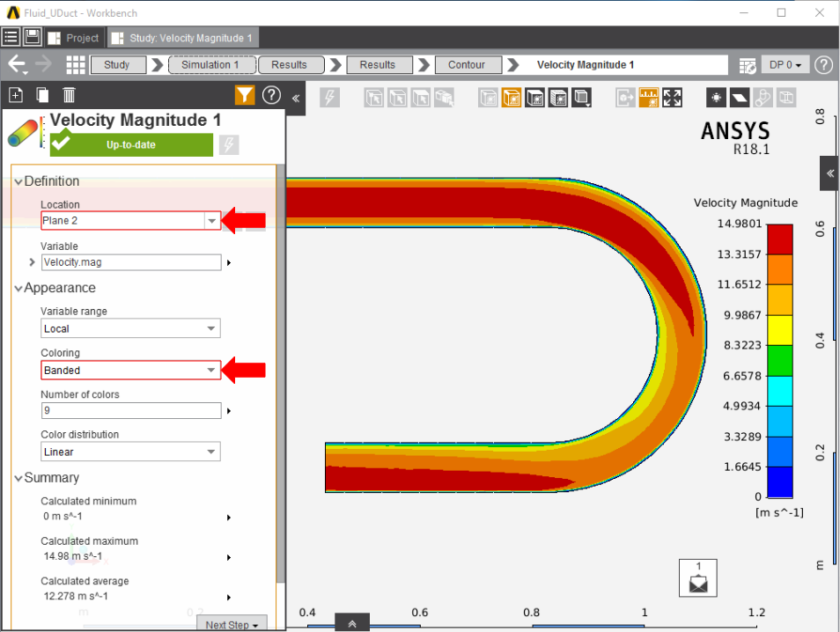Screen dimensions: 840x632
Task: Toggle the lighting sun icon
Action: click(716, 98)
